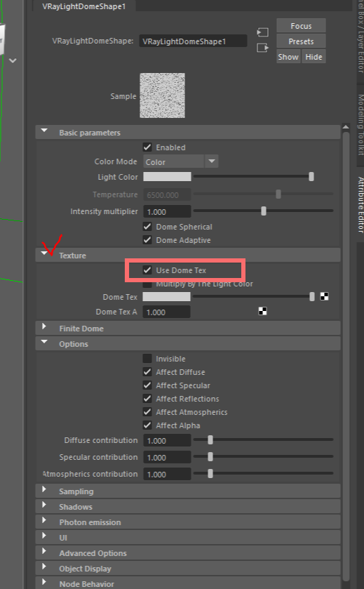Click the Diffuse contribution value field
The width and height of the screenshot is (364, 589).
tap(167, 440)
